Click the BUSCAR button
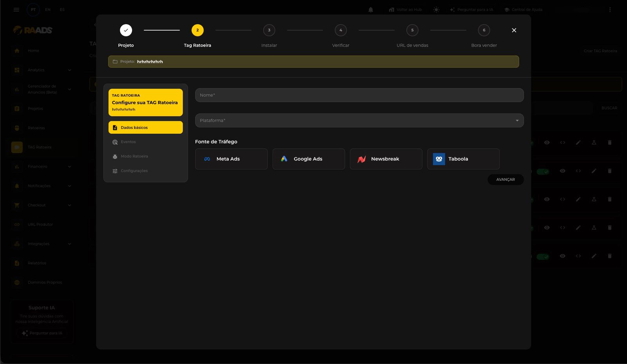This screenshot has width=627, height=364. click(609, 108)
